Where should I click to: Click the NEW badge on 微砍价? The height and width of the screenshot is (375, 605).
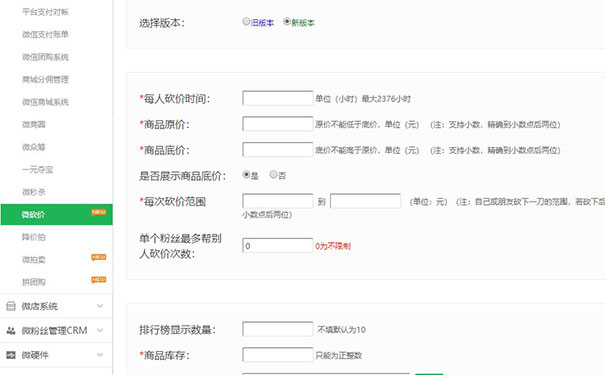pos(98,212)
